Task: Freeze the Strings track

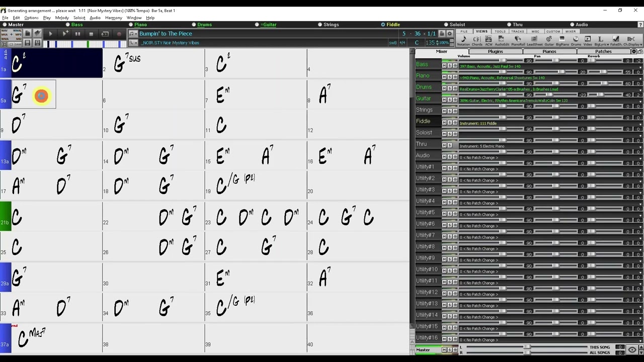Action: coord(455,111)
